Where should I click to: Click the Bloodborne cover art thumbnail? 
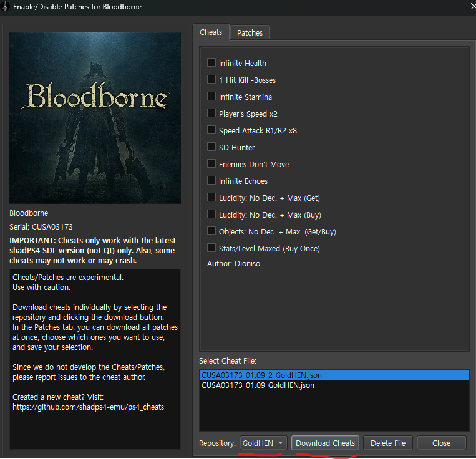tap(95, 118)
